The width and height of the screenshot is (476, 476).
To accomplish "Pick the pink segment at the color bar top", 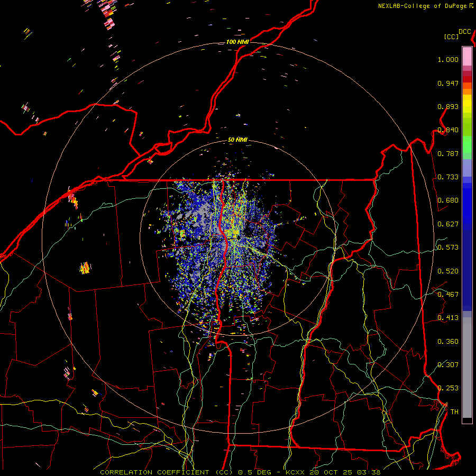I will click(x=467, y=56).
